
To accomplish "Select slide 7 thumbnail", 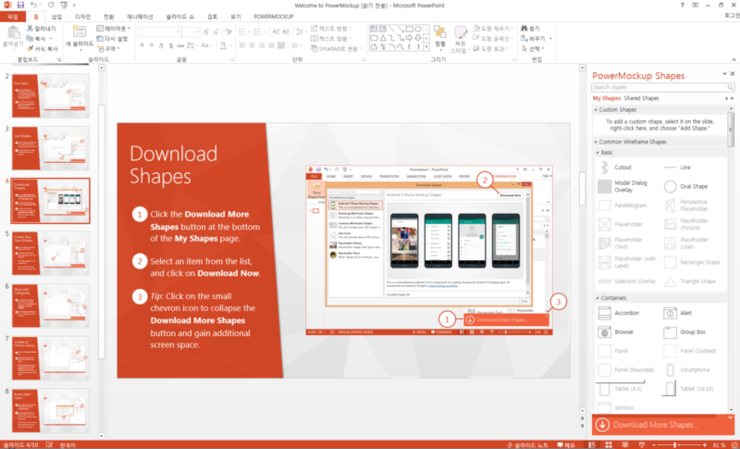I will (50, 359).
